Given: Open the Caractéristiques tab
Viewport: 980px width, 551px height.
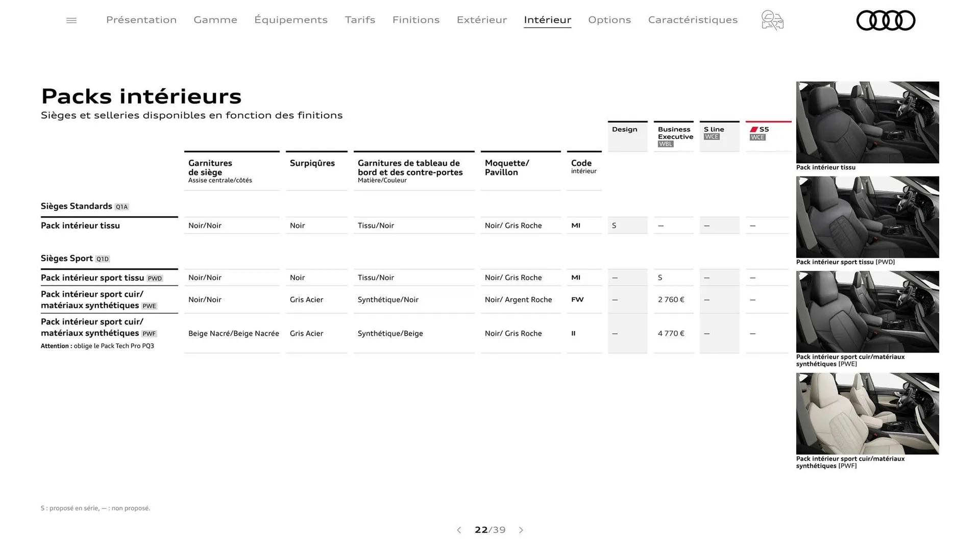Looking at the screenshot, I should pos(693,20).
